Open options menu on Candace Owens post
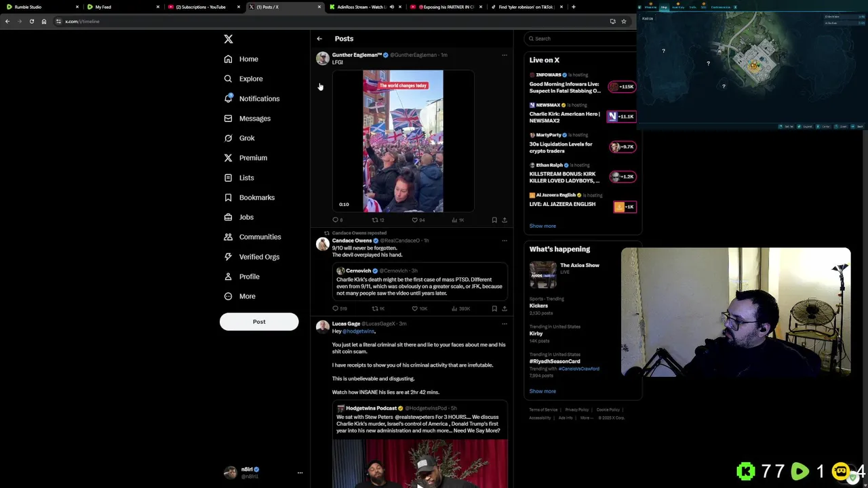This screenshot has height=488, width=868. pos(504,241)
